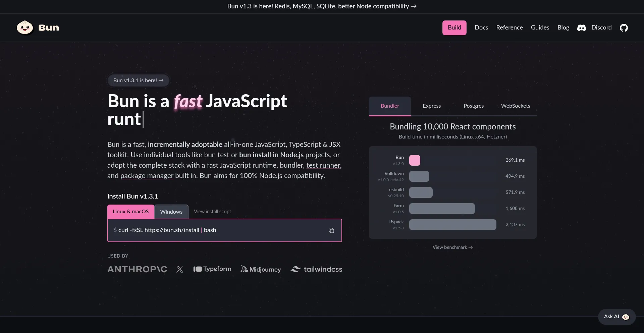Click the Bun v1.3.1 is here badge
The height and width of the screenshot is (333, 644).
[138, 80]
